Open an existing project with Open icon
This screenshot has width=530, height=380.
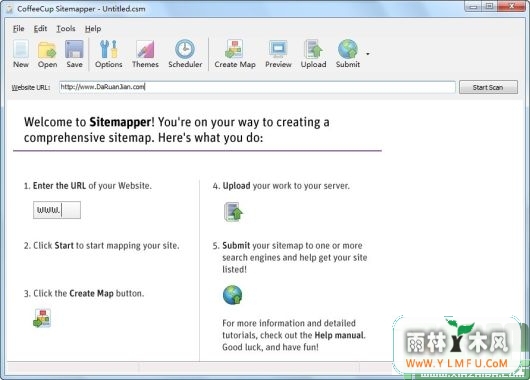[47, 54]
